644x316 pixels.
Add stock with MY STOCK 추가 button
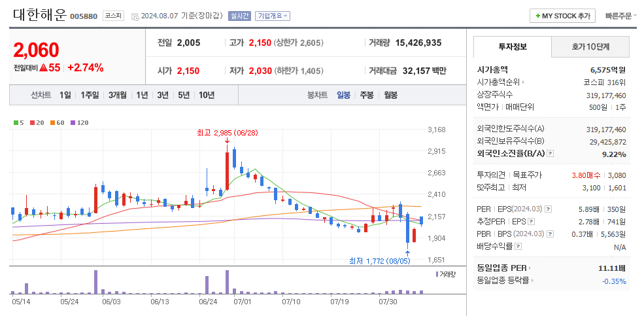pyautogui.click(x=562, y=16)
